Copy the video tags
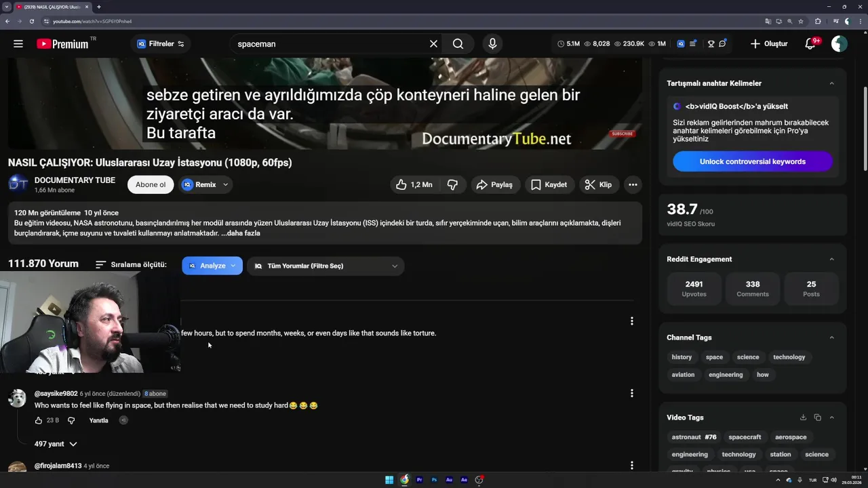This screenshot has height=488, width=868. tap(817, 418)
